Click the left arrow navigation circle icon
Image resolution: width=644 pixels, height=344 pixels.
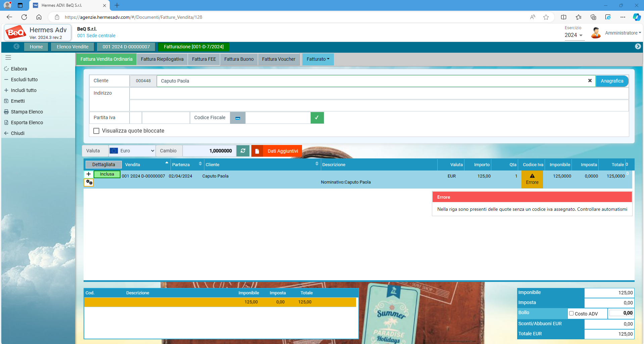(x=16, y=46)
